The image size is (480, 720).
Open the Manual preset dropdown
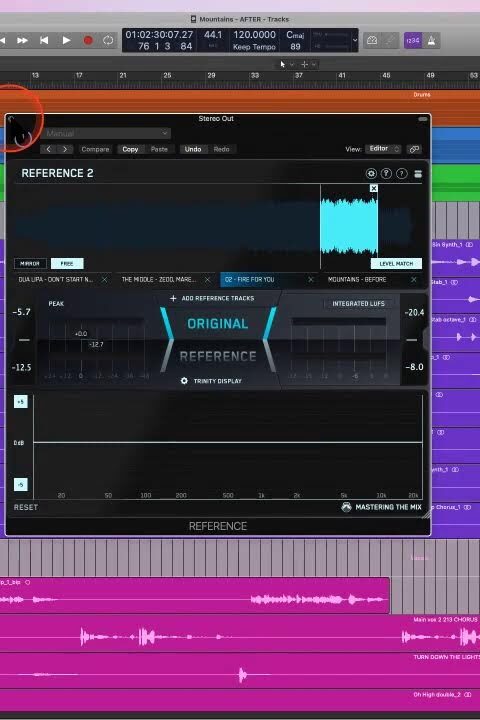pyautogui.click(x=106, y=133)
